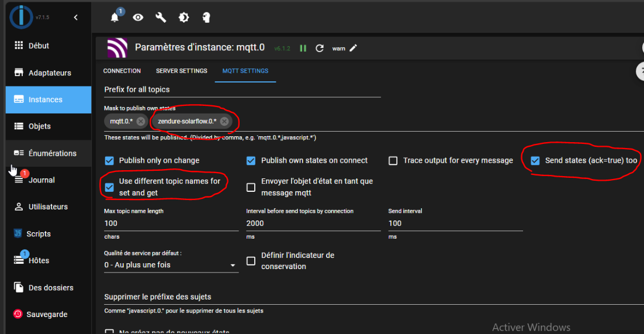Open the Qualité de service par défaut dropdown
This screenshot has width=644, height=334.
point(171,265)
